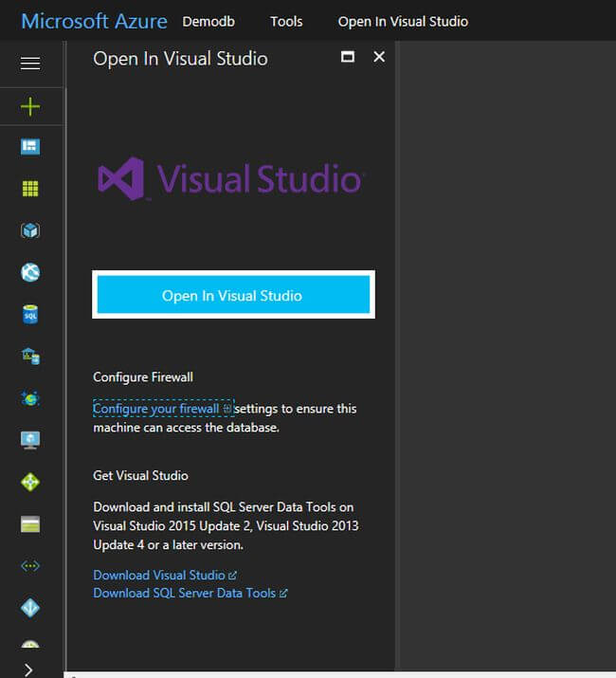Select Open In Visual Studio breadcrumb item
This screenshot has width=616, height=678.
coord(403,21)
